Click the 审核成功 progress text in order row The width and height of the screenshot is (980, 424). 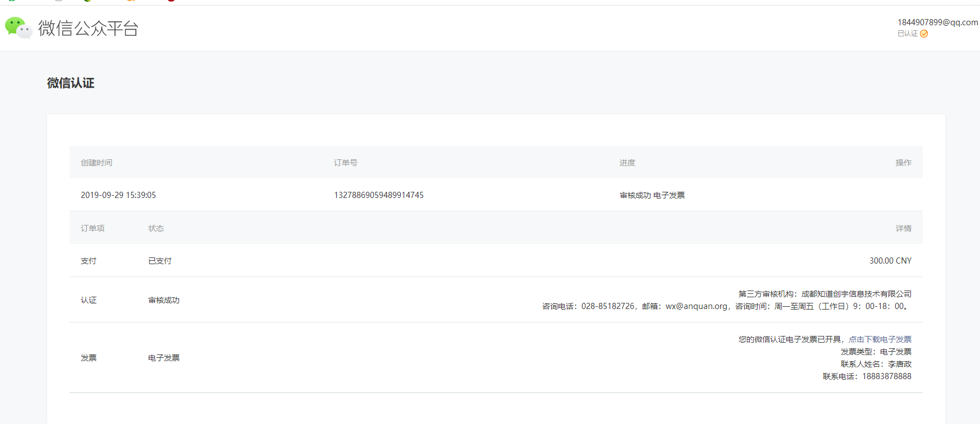(635, 195)
